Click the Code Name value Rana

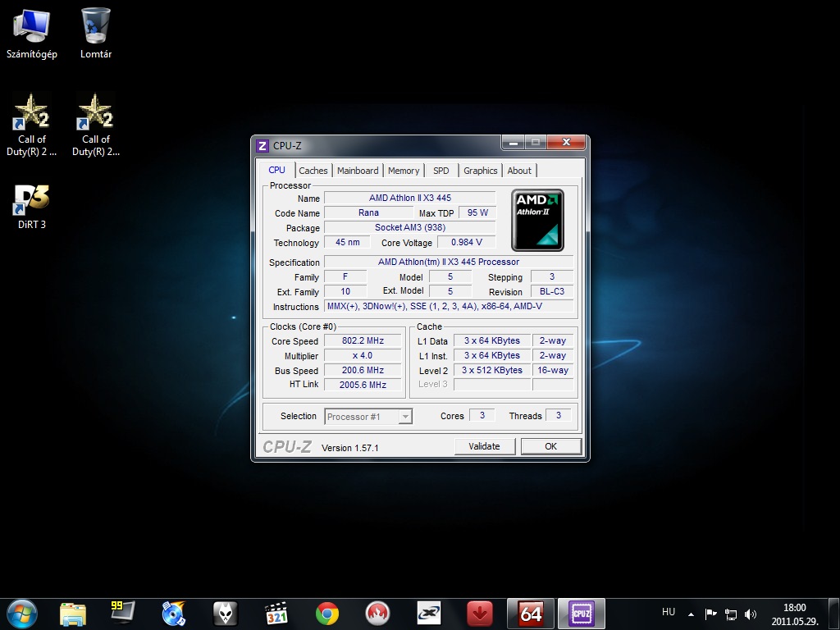click(368, 212)
